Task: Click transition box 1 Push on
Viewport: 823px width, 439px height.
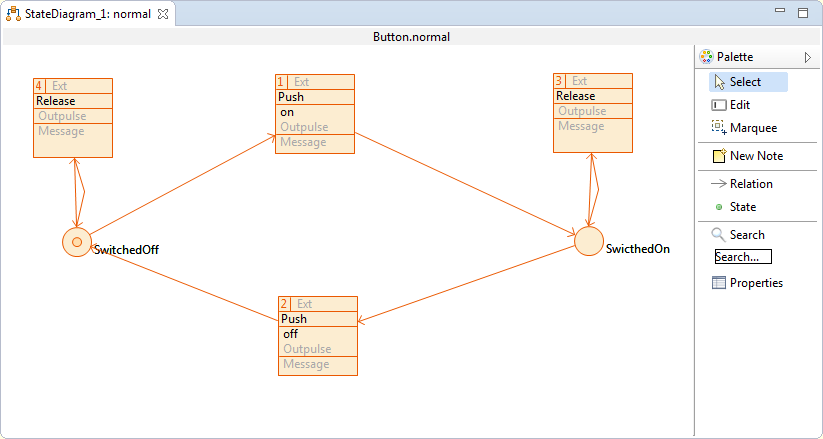Action: tap(315, 113)
